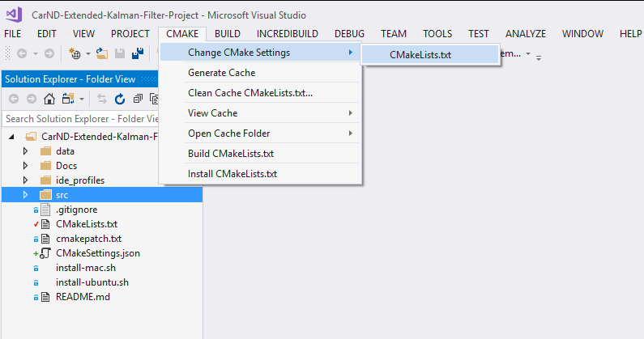Click the Solution Explorer Back button
644x339 pixels.
tap(14, 99)
